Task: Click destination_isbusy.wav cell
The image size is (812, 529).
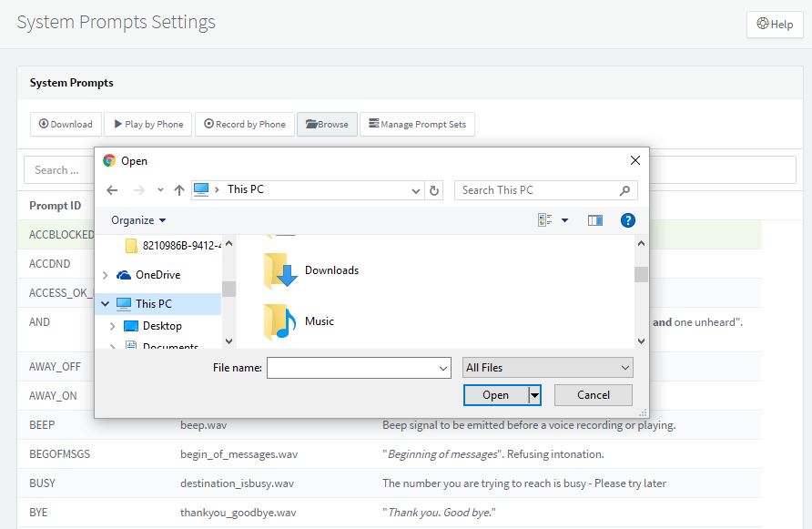Action: pos(237,483)
